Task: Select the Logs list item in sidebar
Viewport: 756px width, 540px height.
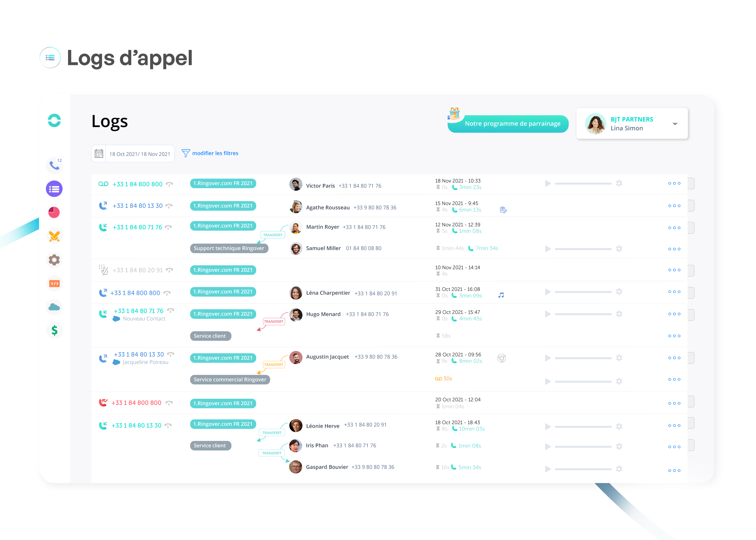Action: (x=54, y=189)
